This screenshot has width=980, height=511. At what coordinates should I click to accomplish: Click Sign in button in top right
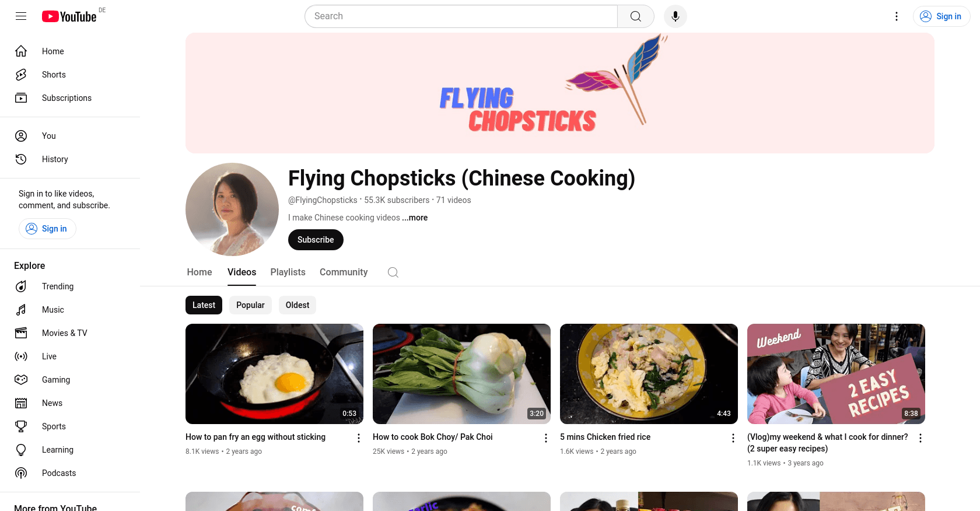(942, 16)
